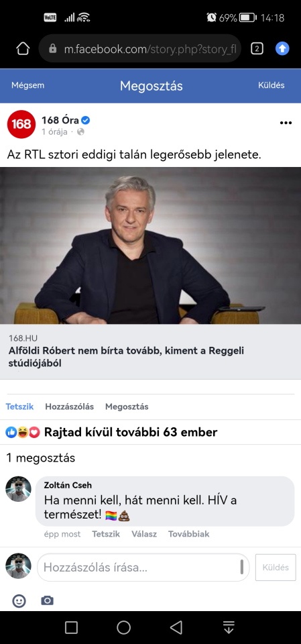Toggle Tetszik like under the post
The height and width of the screenshot is (644, 301).
coord(19,407)
